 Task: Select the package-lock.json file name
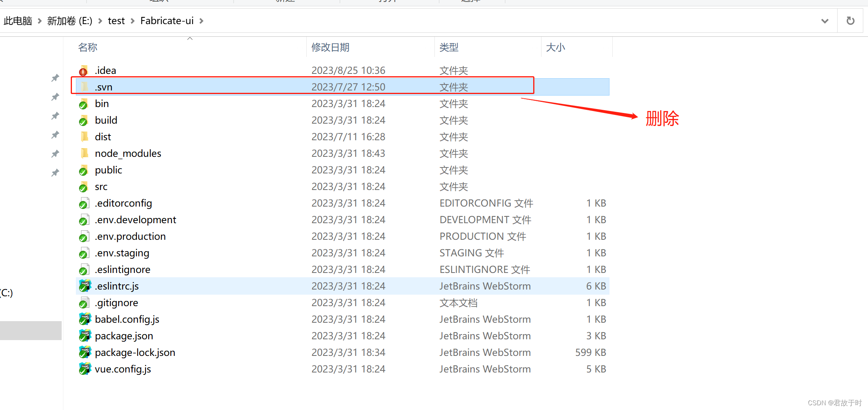135,352
